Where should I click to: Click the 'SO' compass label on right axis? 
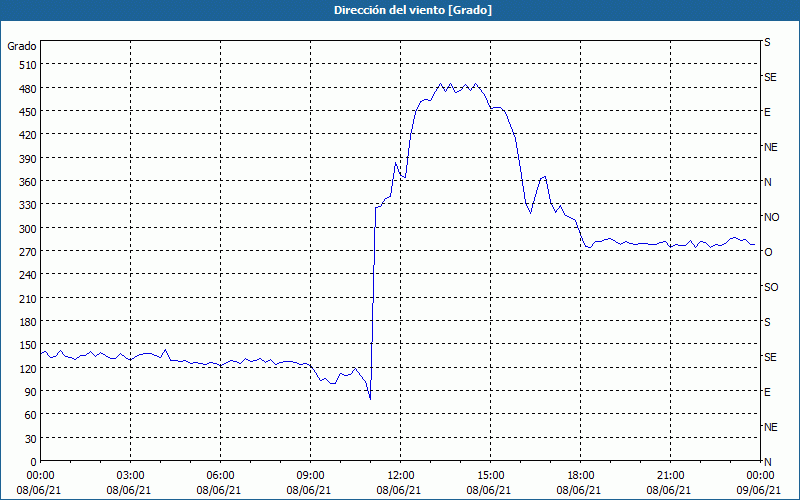(771, 287)
